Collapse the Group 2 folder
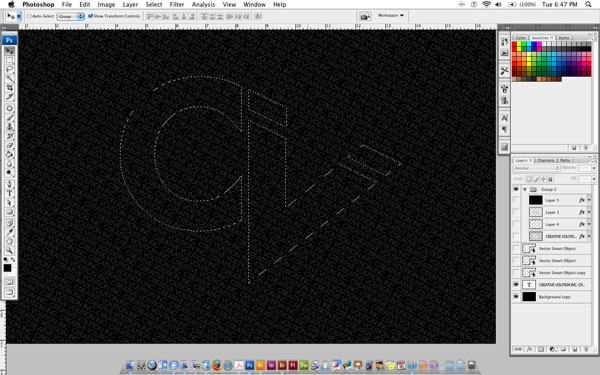This screenshot has height=375, width=600. tap(525, 189)
